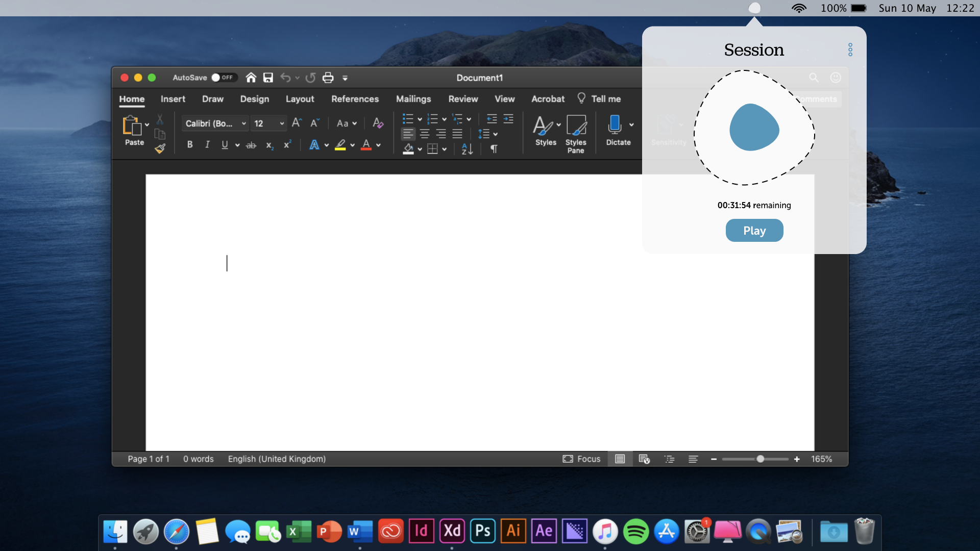
Task: Sort the selected text
Action: coord(467,149)
